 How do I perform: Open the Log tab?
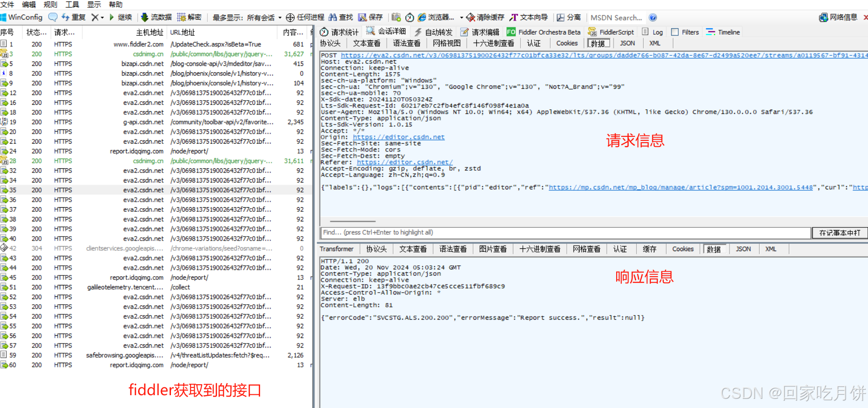coord(652,32)
